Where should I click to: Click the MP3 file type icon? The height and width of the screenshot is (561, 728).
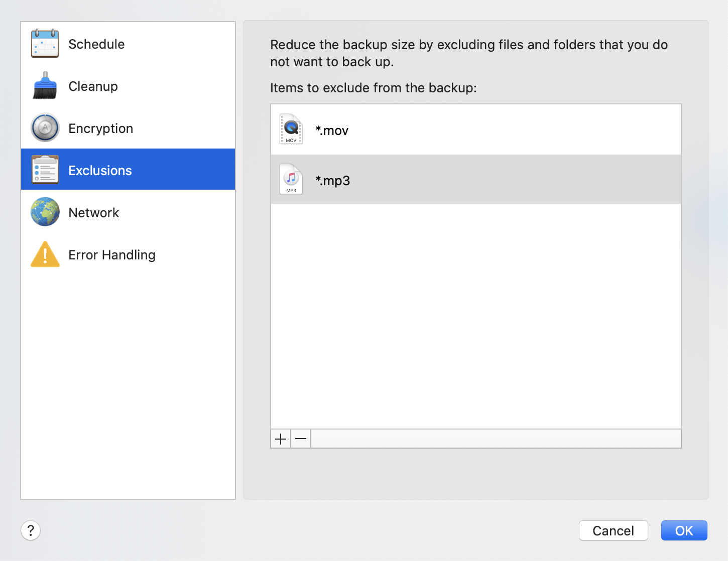tap(291, 180)
